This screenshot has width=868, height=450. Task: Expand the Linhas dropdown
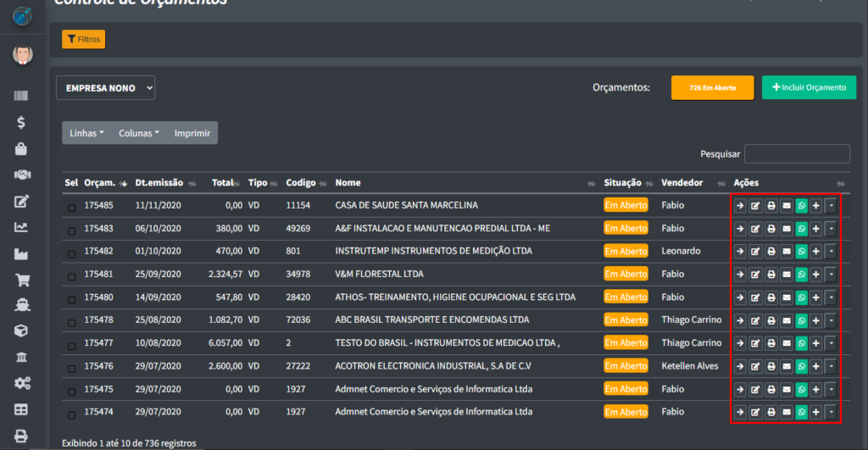pos(86,133)
